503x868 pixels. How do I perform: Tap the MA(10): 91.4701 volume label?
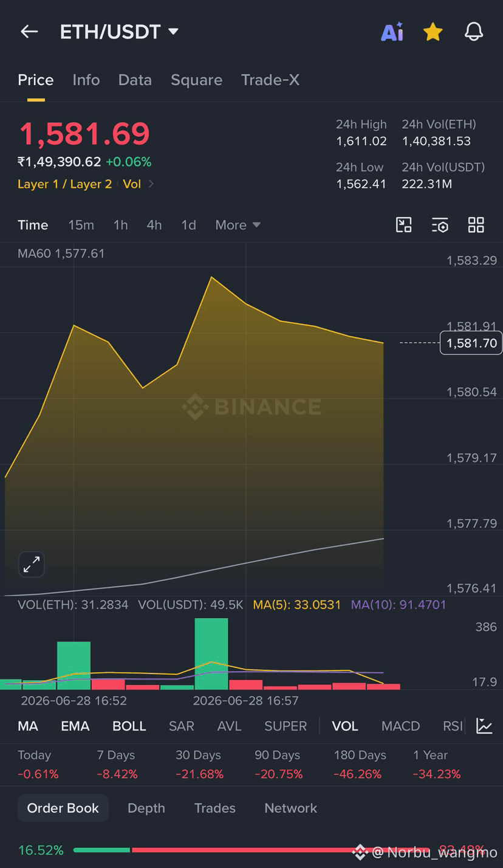[x=399, y=605]
